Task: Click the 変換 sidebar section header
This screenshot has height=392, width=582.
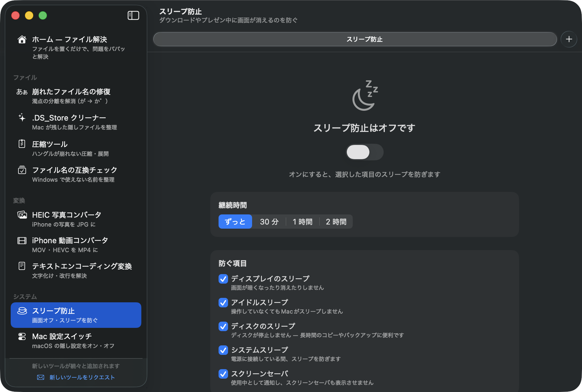Action: [19, 201]
